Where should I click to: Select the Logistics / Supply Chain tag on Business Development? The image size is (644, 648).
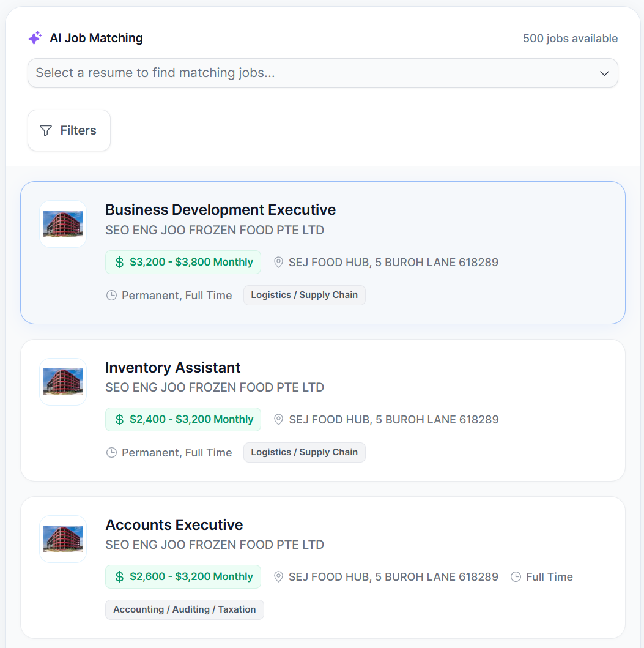tap(304, 295)
